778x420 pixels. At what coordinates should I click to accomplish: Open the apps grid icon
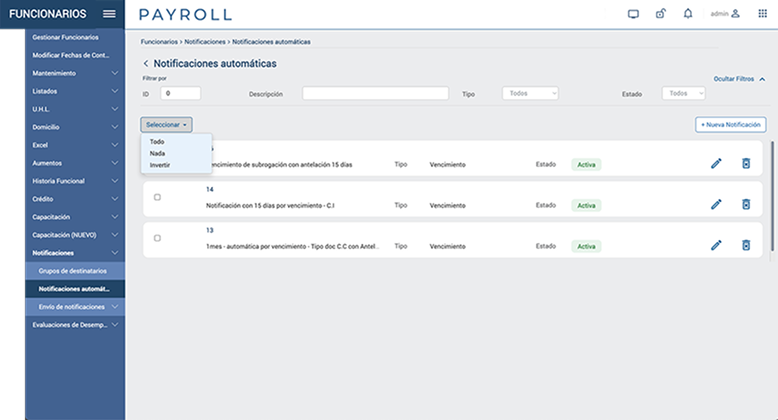tap(763, 14)
